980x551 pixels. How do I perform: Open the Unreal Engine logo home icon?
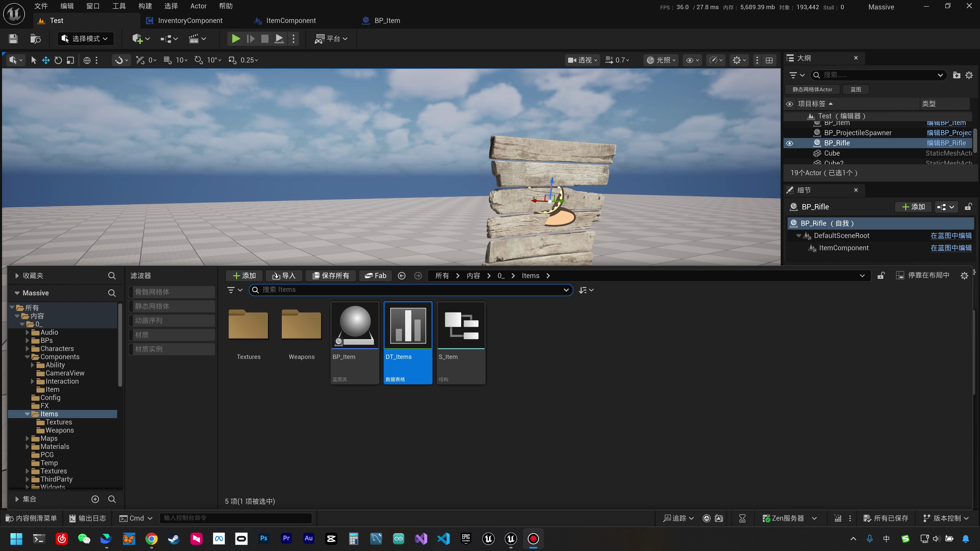(x=14, y=14)
